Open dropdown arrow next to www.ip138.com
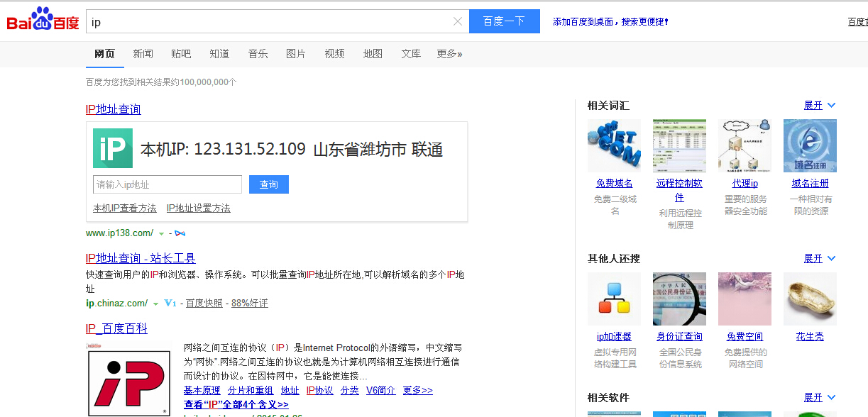This screenshot has width=868, height=417. tap(161, 233)
